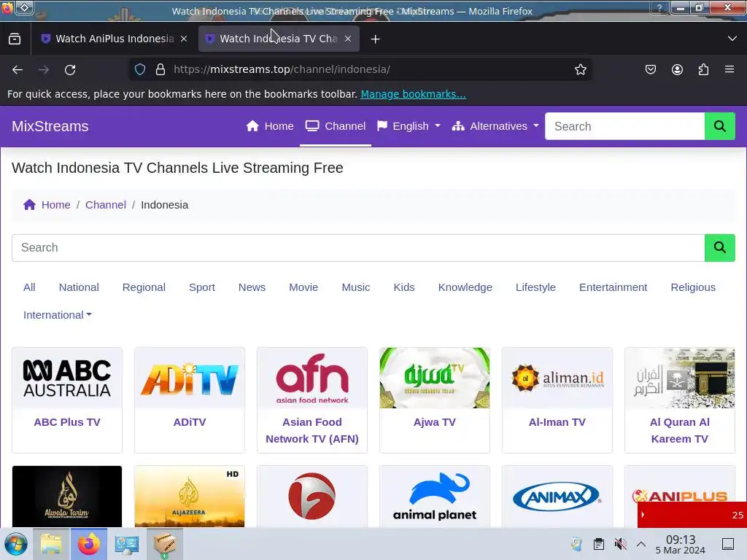Click the navbar green search button
Screen dimensions: 747x560
[720, 126]
